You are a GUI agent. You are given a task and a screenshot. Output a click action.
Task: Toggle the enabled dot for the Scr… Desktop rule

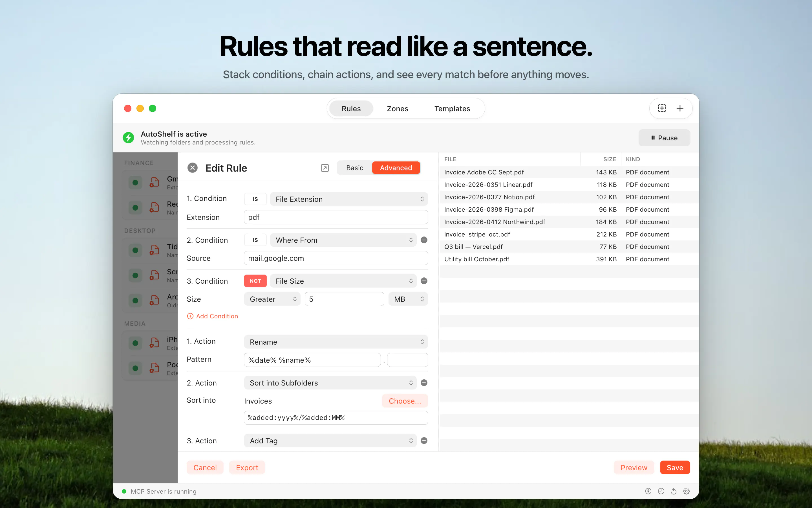[x=135, y=275]
